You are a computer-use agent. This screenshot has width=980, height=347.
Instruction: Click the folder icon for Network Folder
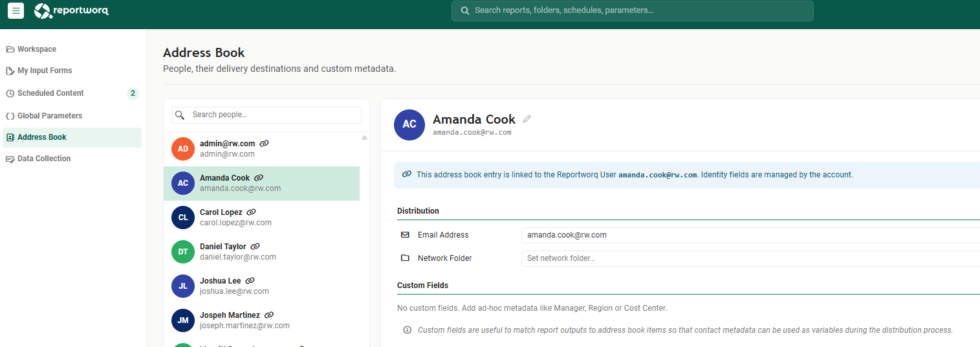pos(405,258)
